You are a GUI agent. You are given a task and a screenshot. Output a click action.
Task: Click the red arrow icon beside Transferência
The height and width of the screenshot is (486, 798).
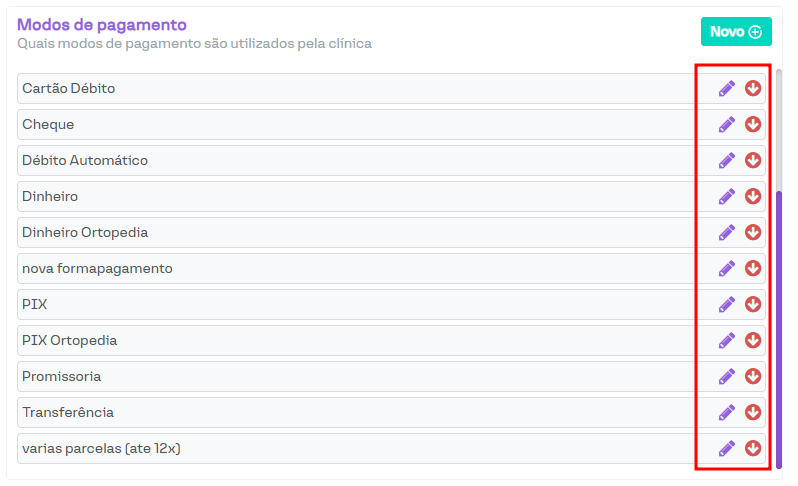(753, 412)
